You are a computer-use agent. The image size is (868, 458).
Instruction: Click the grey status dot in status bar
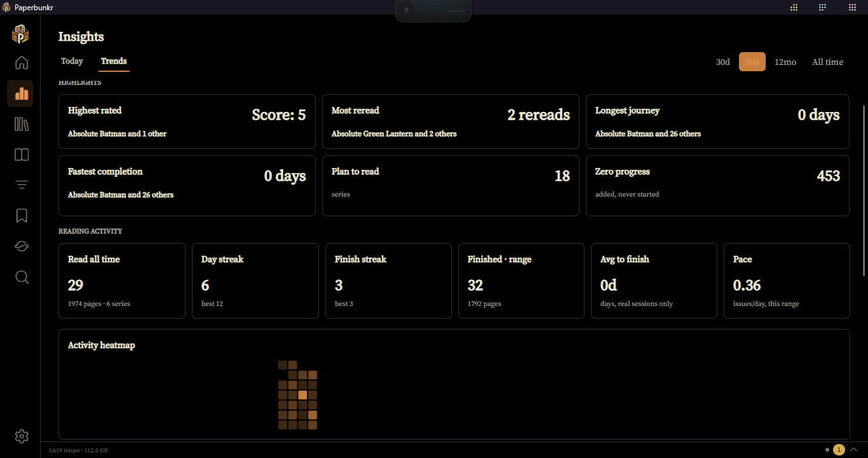[827, 450]
